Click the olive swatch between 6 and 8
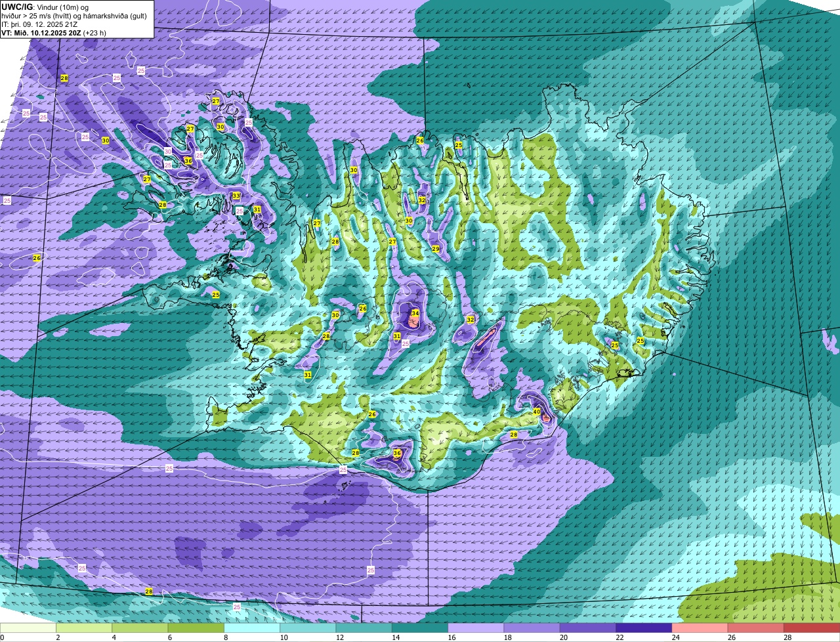Image resolution: width=840 pixels, height=642 pixels. pyautogui.click(x=196, y=628)
